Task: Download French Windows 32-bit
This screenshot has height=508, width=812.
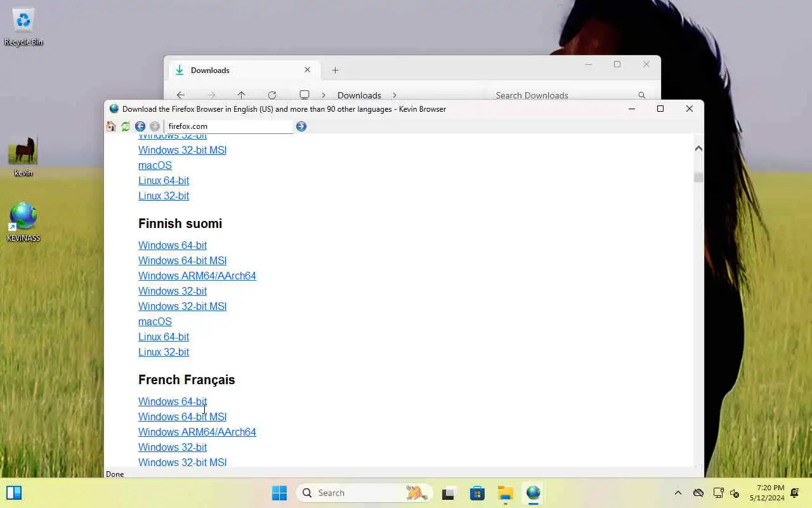Action: 173,447
